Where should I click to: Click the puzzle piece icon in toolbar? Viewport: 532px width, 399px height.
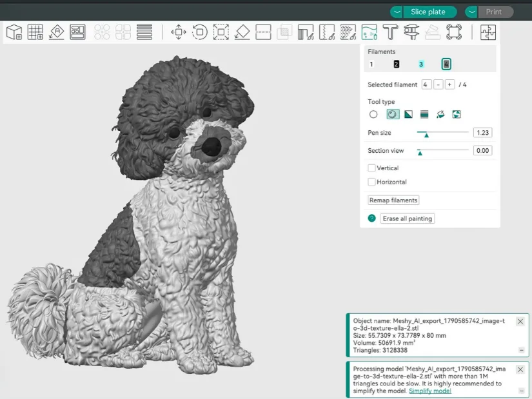[488, 32]
